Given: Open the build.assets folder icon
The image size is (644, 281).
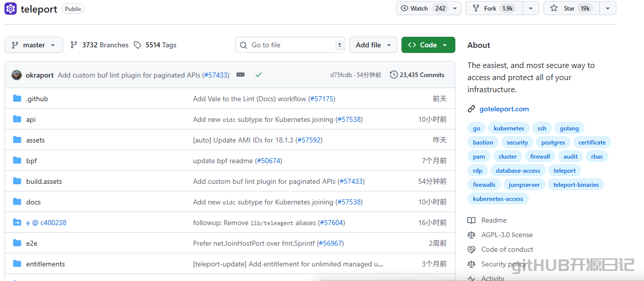Looking at the screenshot, I should point(17,181).
